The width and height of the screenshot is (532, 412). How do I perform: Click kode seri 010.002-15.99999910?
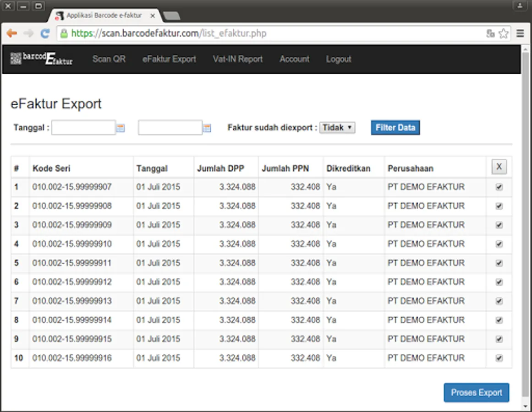pyautogui.click(x=72, y=244)
